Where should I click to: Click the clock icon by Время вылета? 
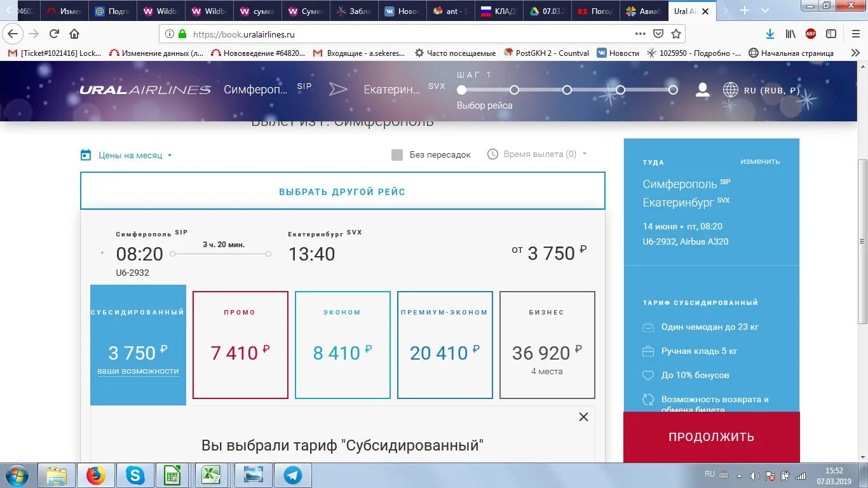[492, 154]
